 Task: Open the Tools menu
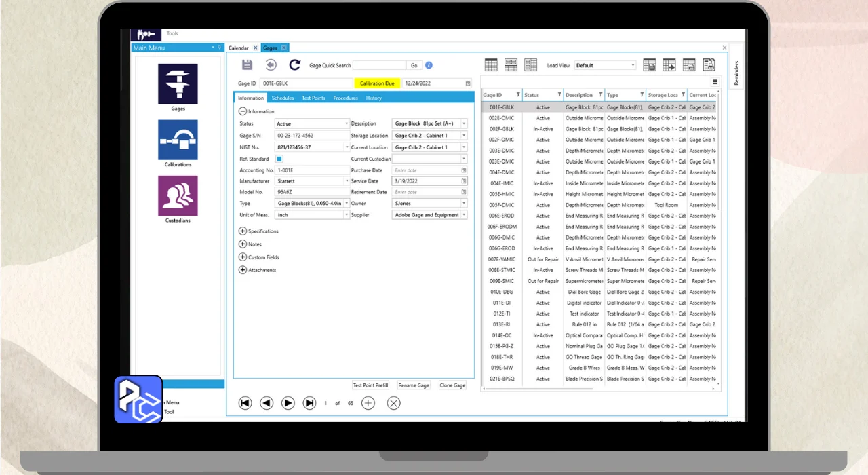click(172, 33)
